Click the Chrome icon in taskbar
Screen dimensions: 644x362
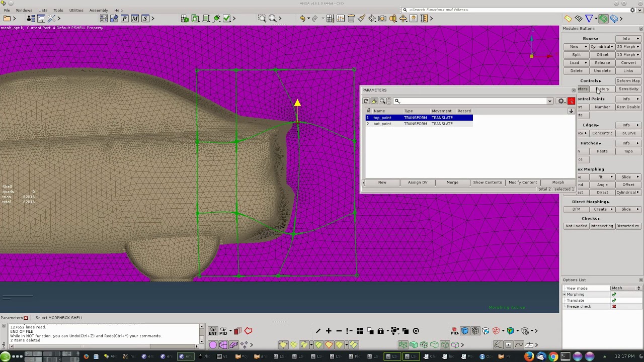tap(553, 356)
